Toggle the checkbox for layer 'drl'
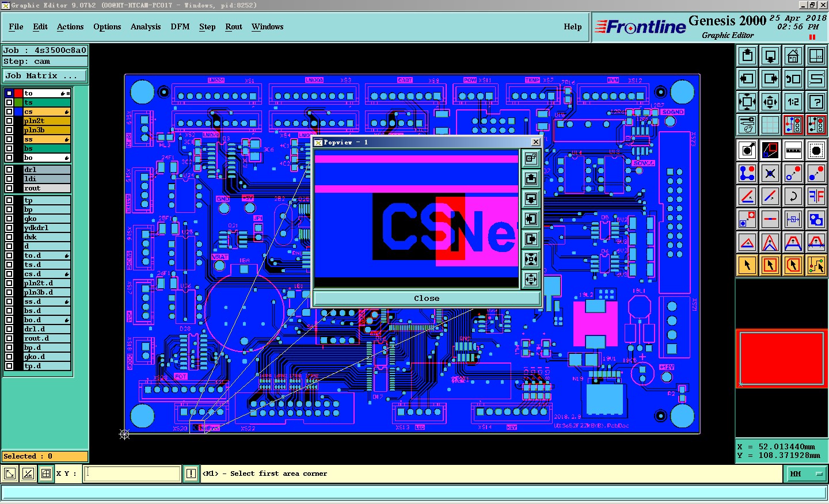Viewport: 829px width, 504px height. tap(9, 170)
